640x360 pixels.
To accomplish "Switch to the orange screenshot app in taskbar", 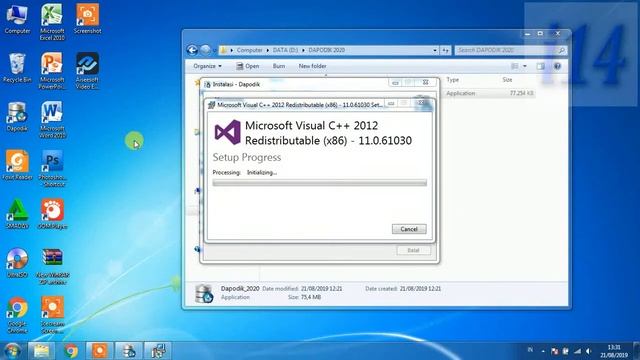I will pos(99,351).
